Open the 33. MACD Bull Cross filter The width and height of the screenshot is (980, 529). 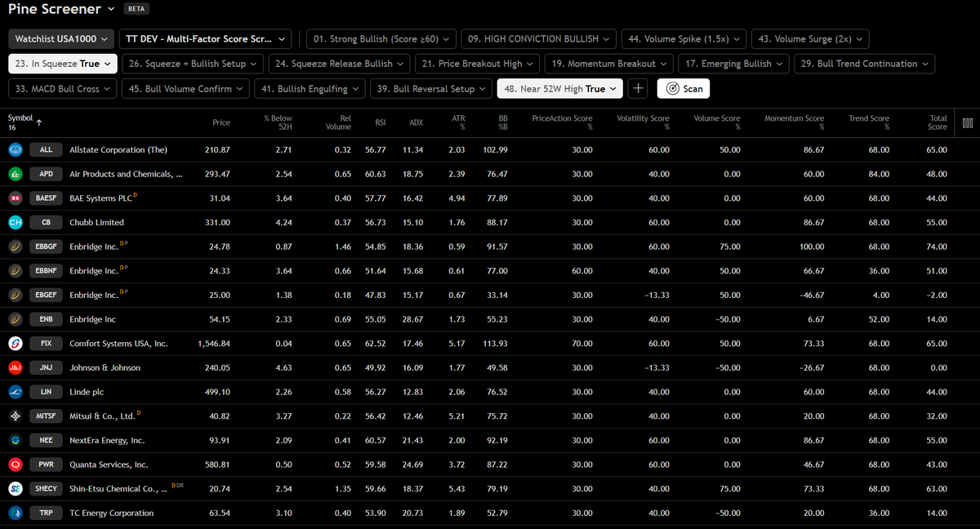pos(63,88)
